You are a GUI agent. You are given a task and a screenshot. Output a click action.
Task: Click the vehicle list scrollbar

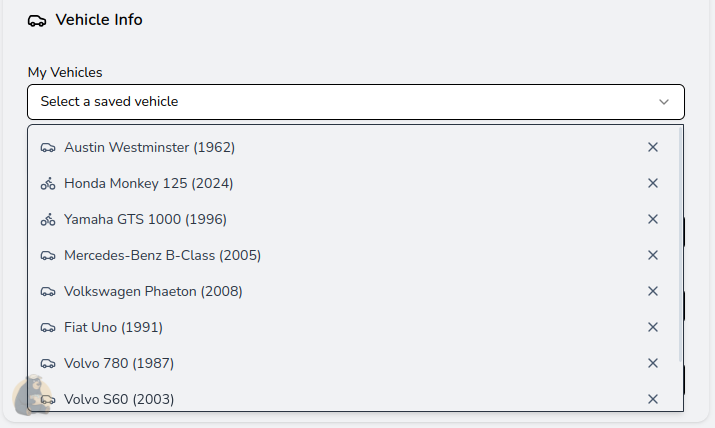tap(680, 244)
